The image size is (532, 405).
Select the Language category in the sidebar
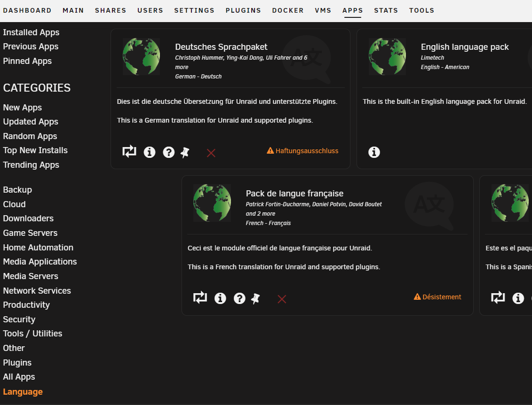[23, 392]
